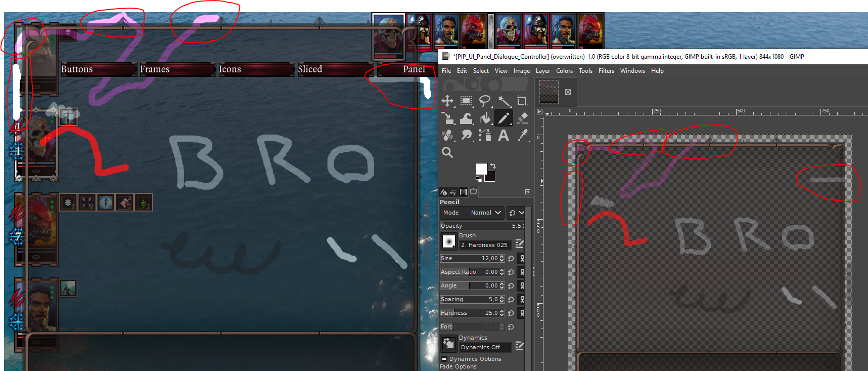Screen dimensions: 868x371
Task: Select the Heal bandage tool
Action: click(x=447, y=135)
